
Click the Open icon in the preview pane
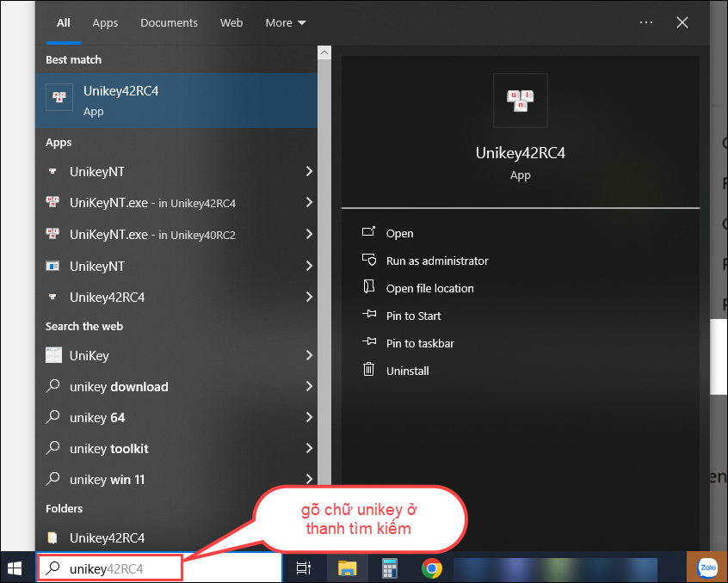[x=368, y=231]
